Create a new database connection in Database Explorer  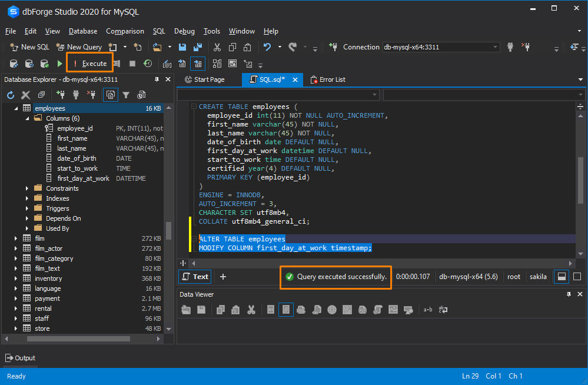click(x=61, y=94)
